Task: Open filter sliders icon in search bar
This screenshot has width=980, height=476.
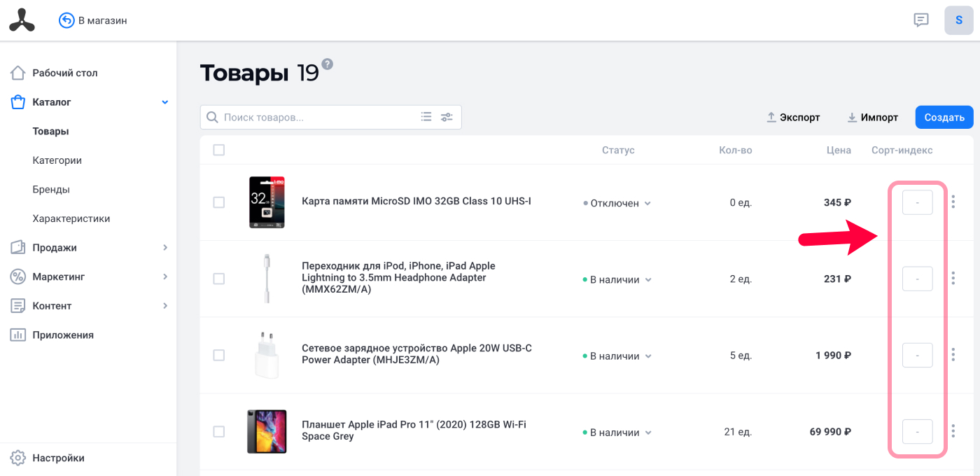Action: pyautogui.click(x=447, y=117)
